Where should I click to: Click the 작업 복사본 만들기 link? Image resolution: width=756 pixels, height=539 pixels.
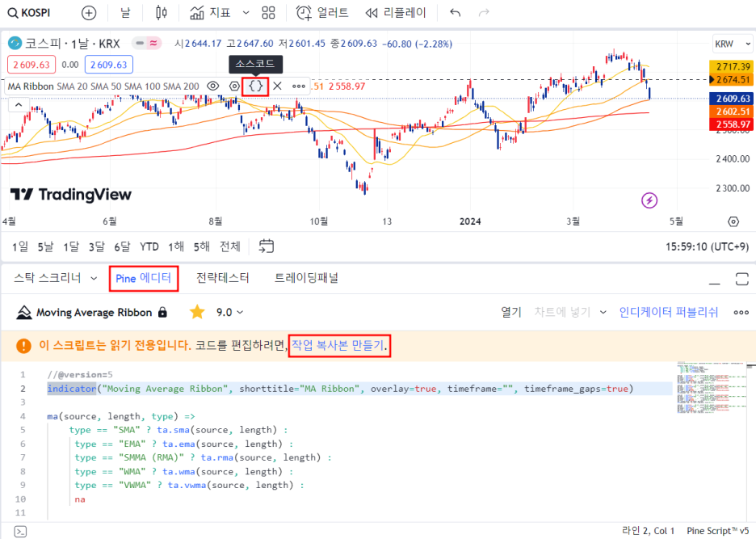pos(338,346)
